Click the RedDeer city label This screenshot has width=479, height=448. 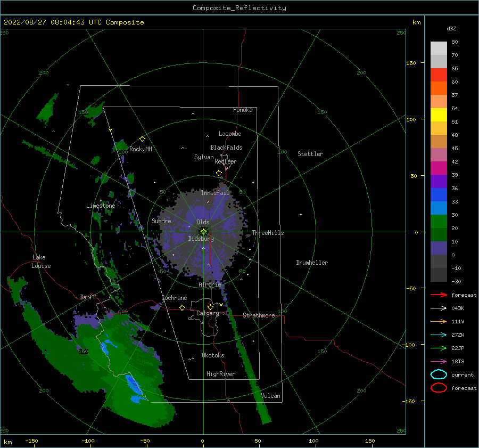pos(226,161)
